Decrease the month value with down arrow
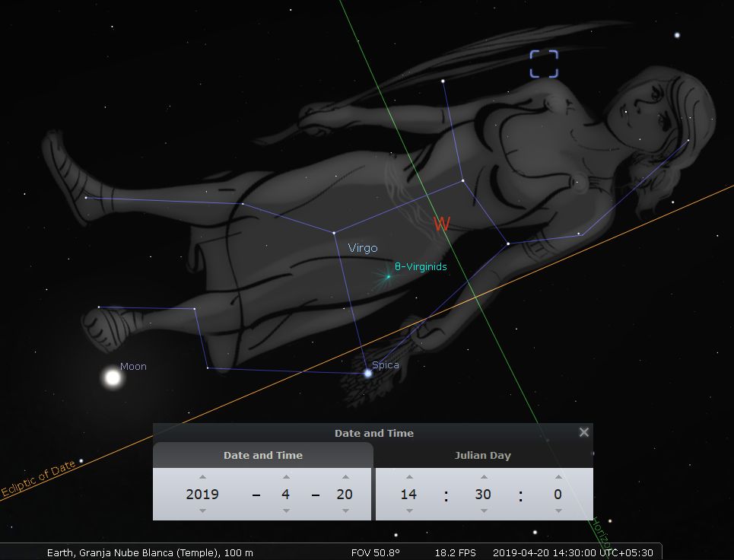This screenshot has height=560, width=734. (x=286, y=511)
